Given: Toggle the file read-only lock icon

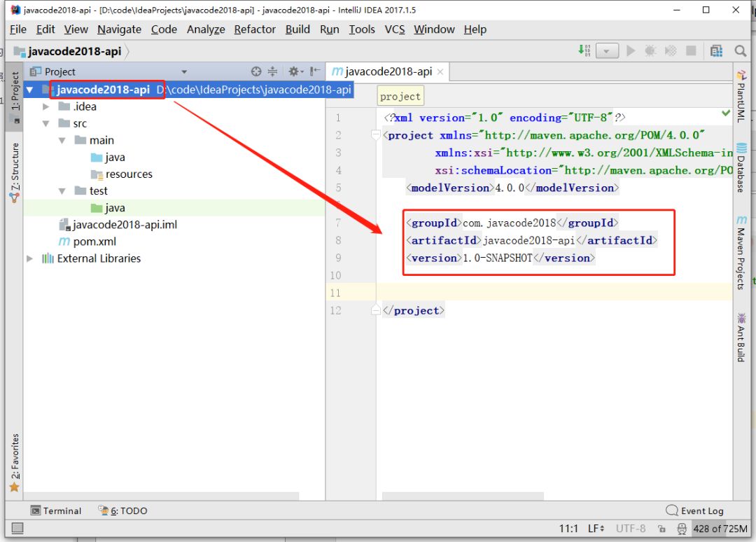Looking at the screenshot, I should (661, 529).
